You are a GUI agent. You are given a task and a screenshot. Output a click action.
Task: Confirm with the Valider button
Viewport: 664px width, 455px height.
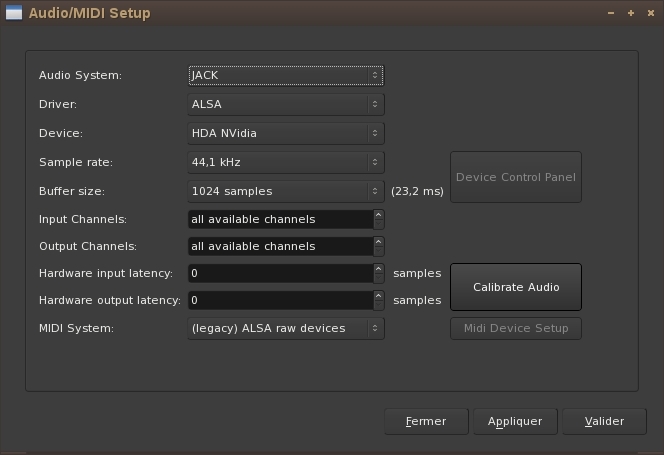(x=604, y=421)
